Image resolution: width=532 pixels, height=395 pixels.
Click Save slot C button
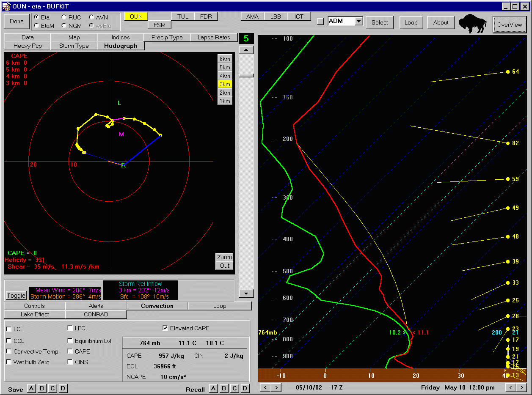(52, 388)
